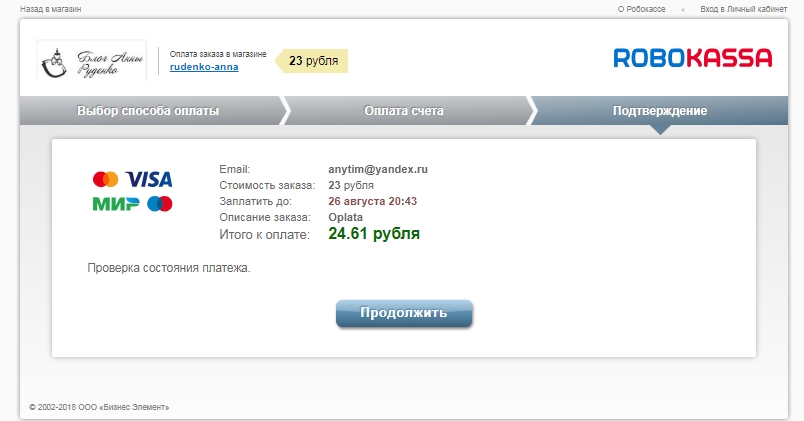Select the Выбор способа оплаты step
The height and width of the screenshot is (421, 804).
click(x=148, y=111)
